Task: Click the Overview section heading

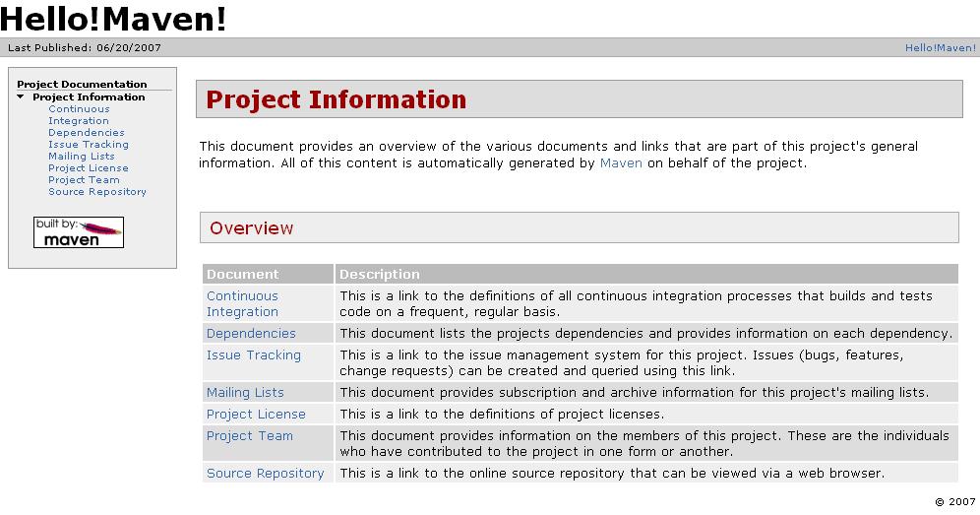Action: point(251,228)
